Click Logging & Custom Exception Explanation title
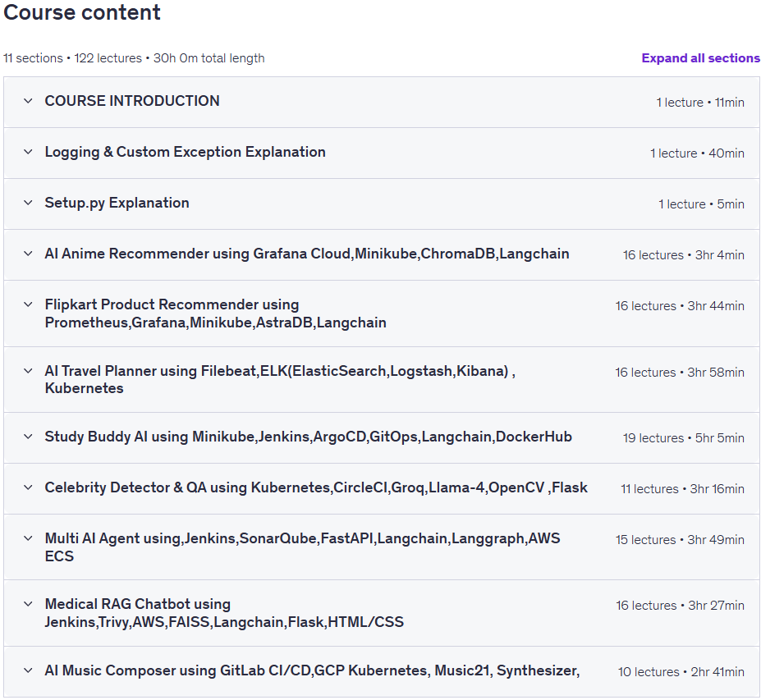The height and width of the screenshot is (700, 761). coord(185,152)
